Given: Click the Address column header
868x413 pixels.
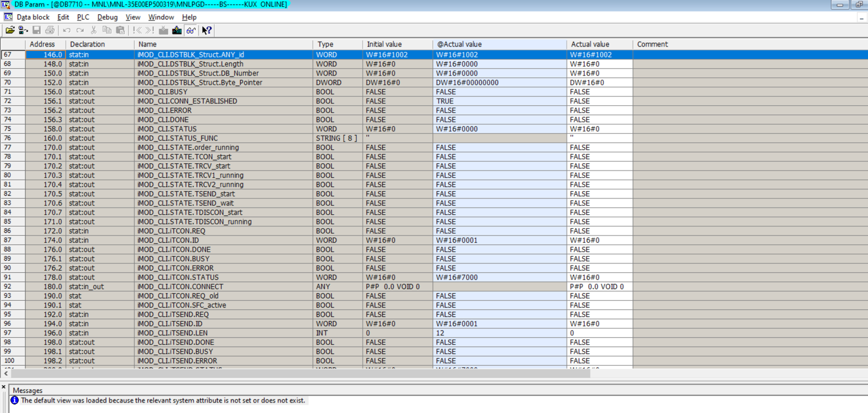Looking at the screenshot, I should click(x=42, y=44).
